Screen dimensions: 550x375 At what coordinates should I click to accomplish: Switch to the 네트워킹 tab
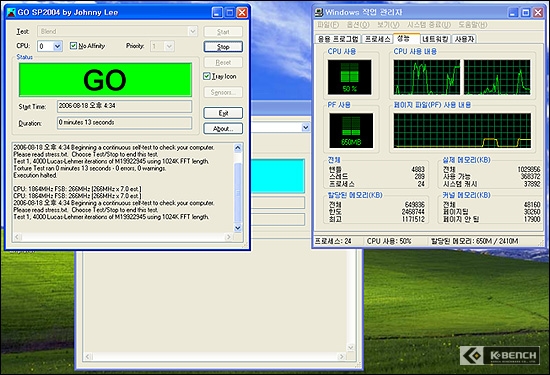(435, 39)
